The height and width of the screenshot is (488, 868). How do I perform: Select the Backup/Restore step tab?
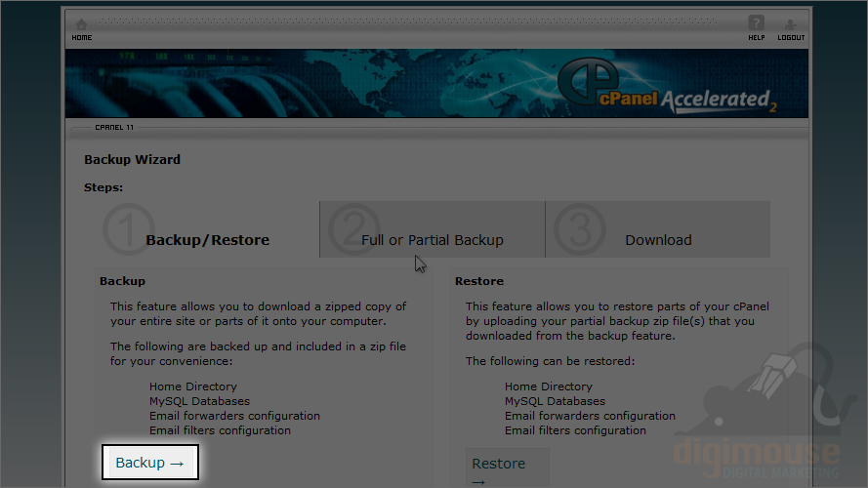click(x=208, y=229)
